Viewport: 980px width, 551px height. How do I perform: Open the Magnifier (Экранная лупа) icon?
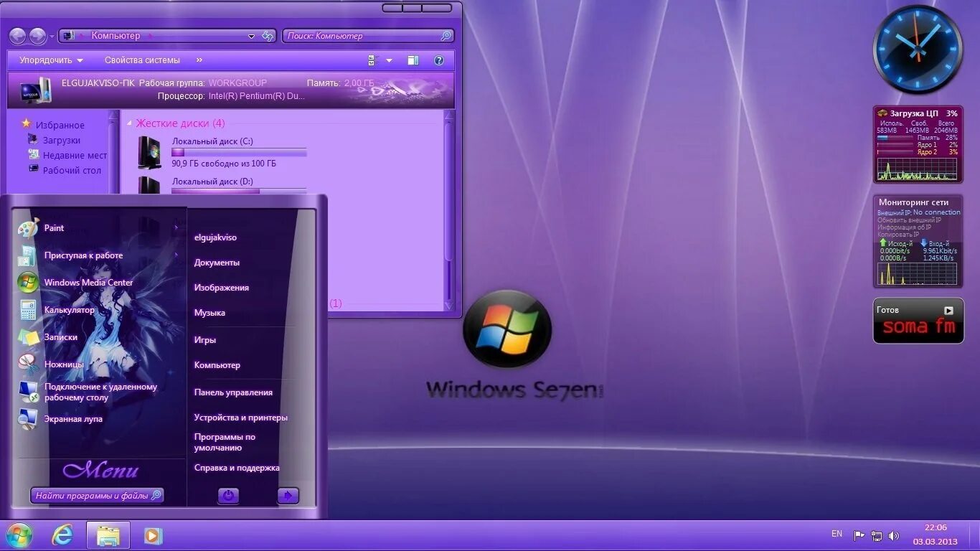(x=27, y=419)
